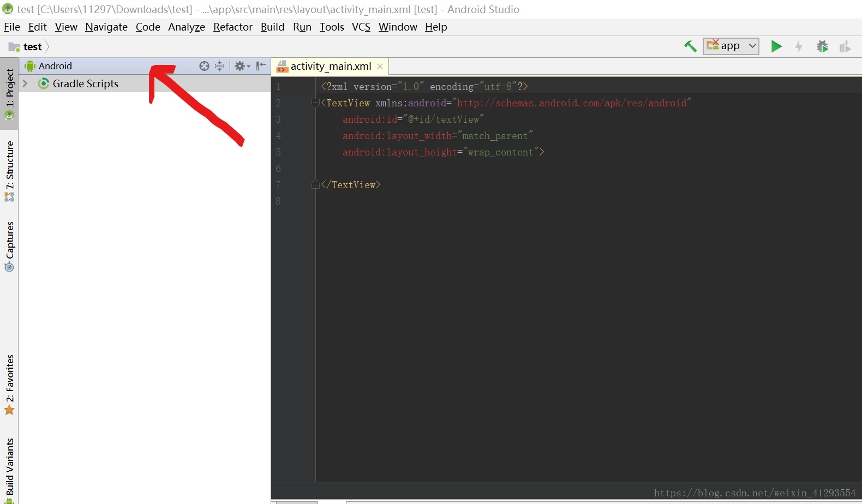
Task: Run the app with green play button
Action: click(776, 46)
